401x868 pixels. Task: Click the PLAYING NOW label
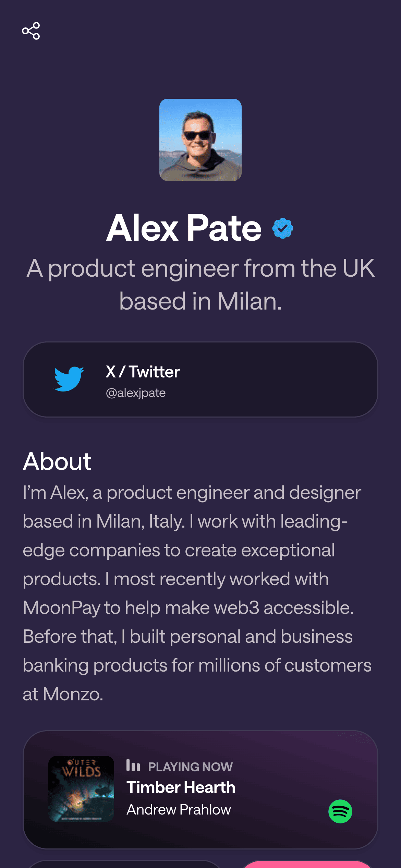[x=190, y=767]
